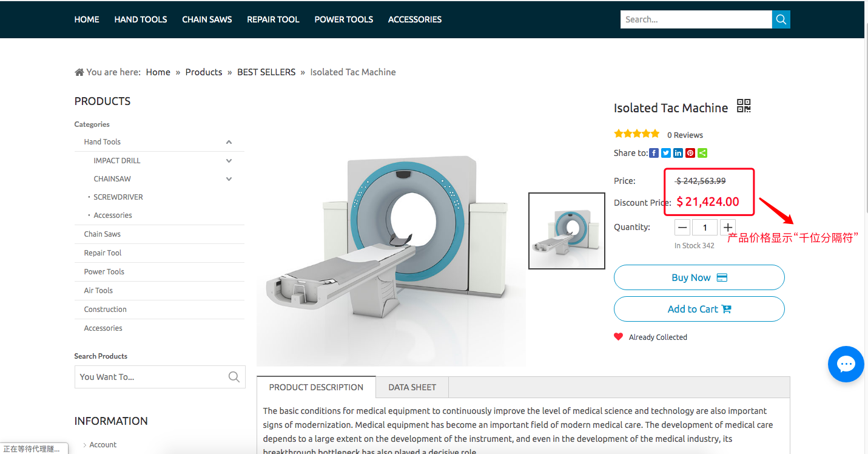
Task: Expand the IMPACT DRILL subcategory
Action: point(229,161)
